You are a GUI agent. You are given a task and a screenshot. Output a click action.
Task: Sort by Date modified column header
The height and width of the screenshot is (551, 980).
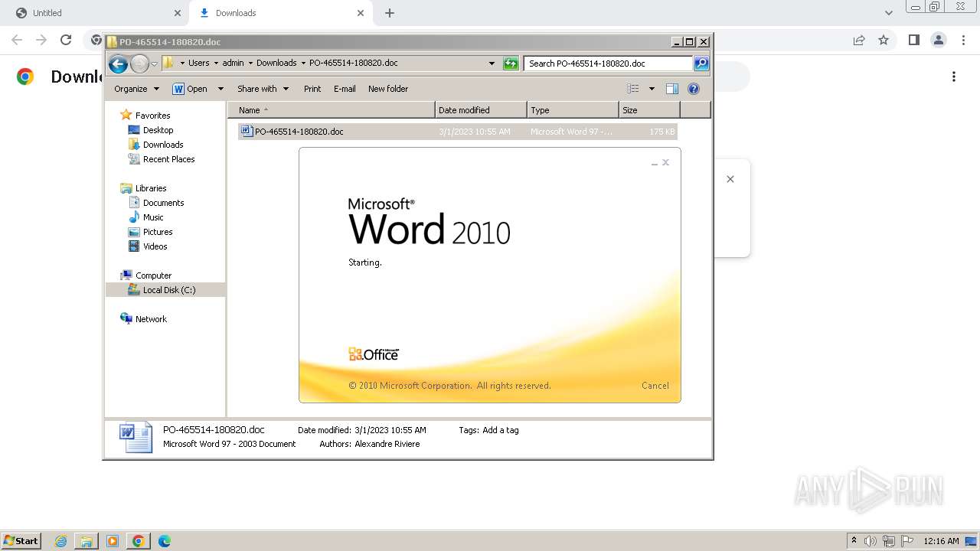tap(481, 110)
